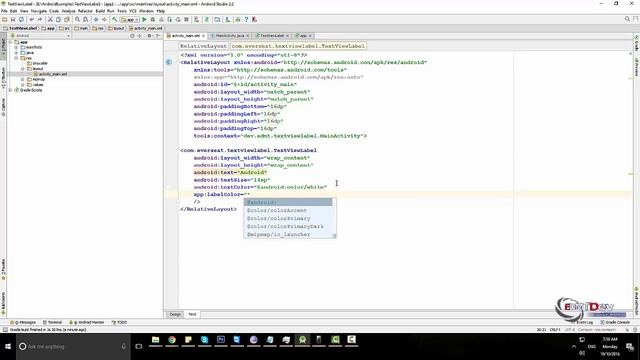
Task: Open the TODO tool window
Action: [x=120, y=322]
